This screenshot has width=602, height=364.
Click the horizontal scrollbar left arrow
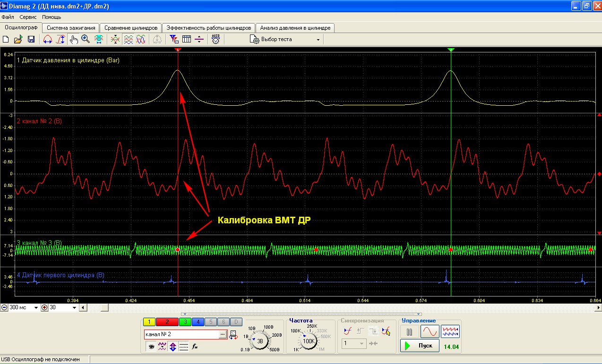click(83, 307)
